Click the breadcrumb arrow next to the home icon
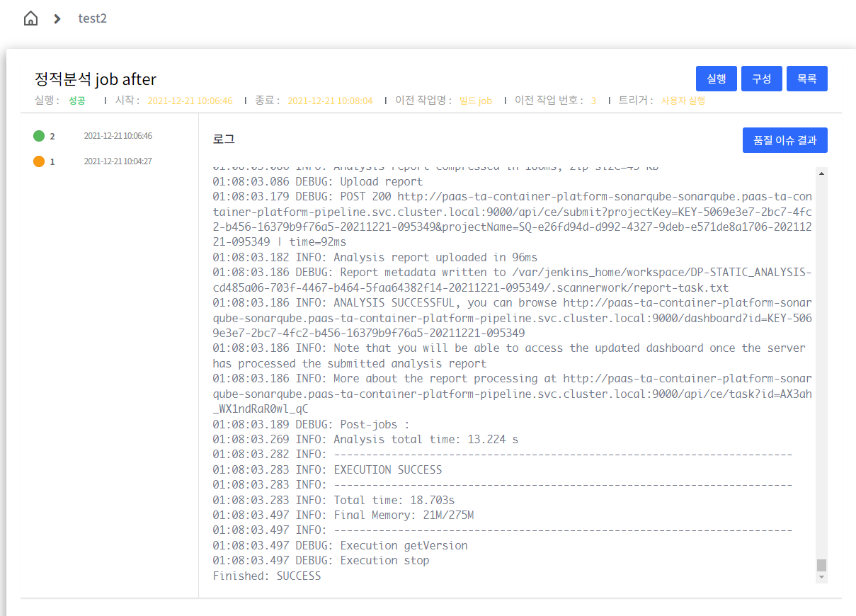The width and height of the screenshot is (856, 616). [x=56, y=18]
